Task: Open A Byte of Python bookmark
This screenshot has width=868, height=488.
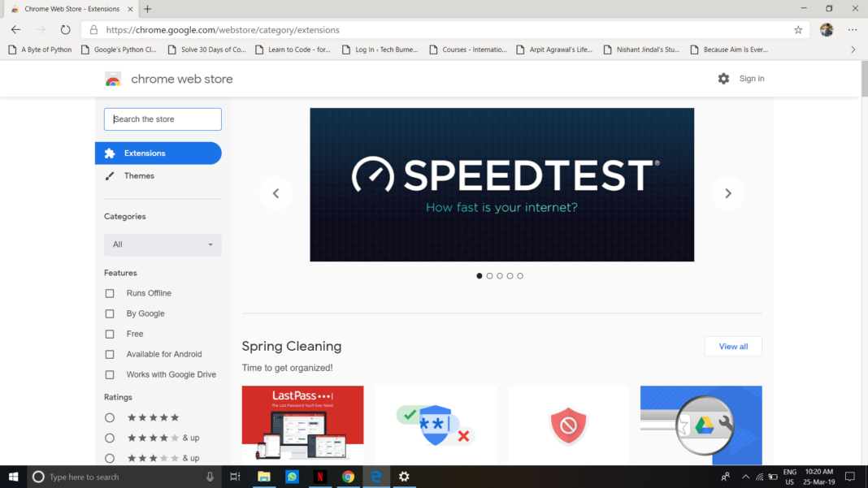Action: coord(40,50)
